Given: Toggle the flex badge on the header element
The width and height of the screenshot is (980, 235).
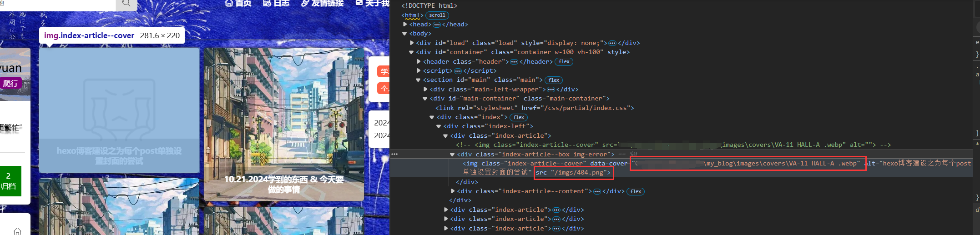Looking at the screenshot, I should coord(564,62).
